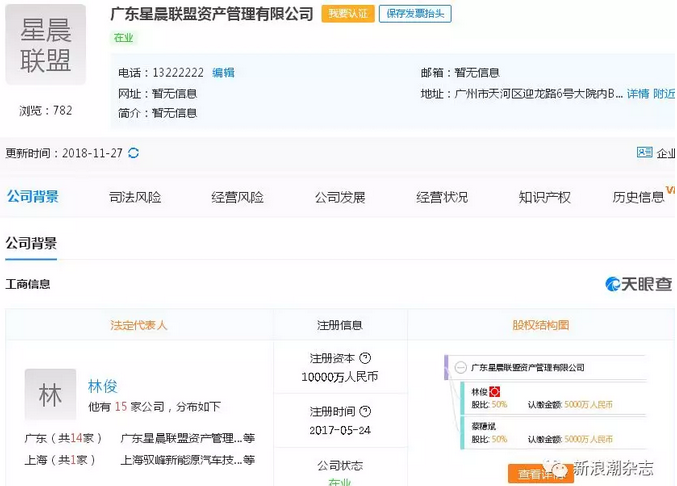Click the 在业 status tag under company name
Viewport: 677px width, 486px height.
[123, 38]
